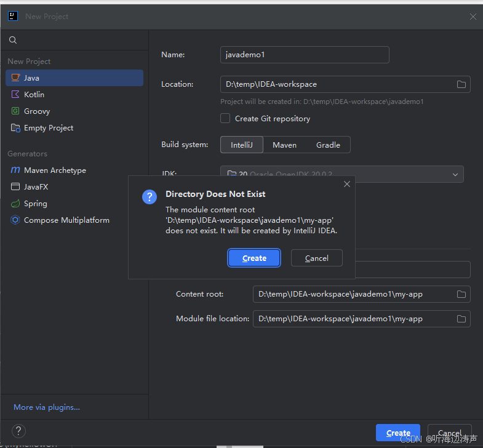Select IntelliJ build system
The width and height of the screenshot is (483, 448).
click(x=242, y=145)
